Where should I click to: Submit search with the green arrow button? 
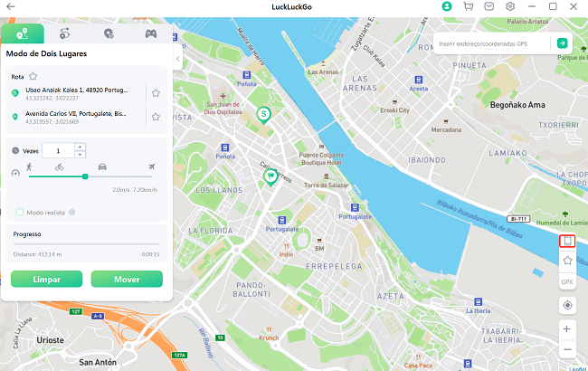(562, 43)
